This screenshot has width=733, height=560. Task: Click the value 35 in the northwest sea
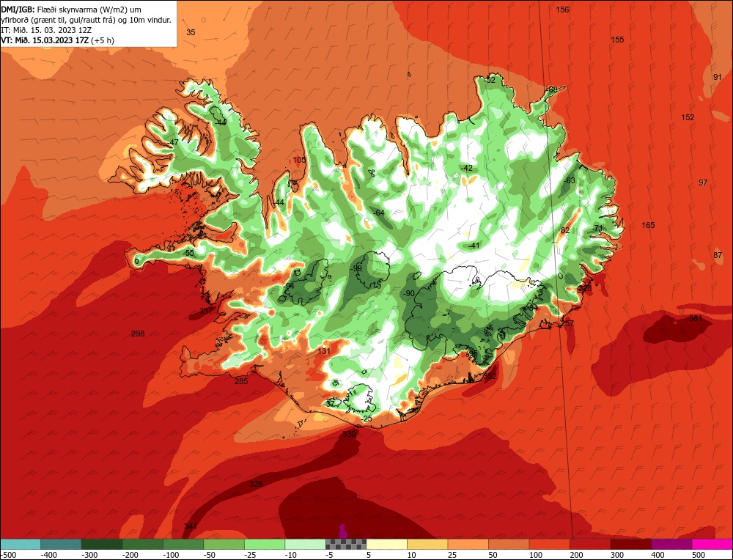pyautogui.click(x=191, y=32)
